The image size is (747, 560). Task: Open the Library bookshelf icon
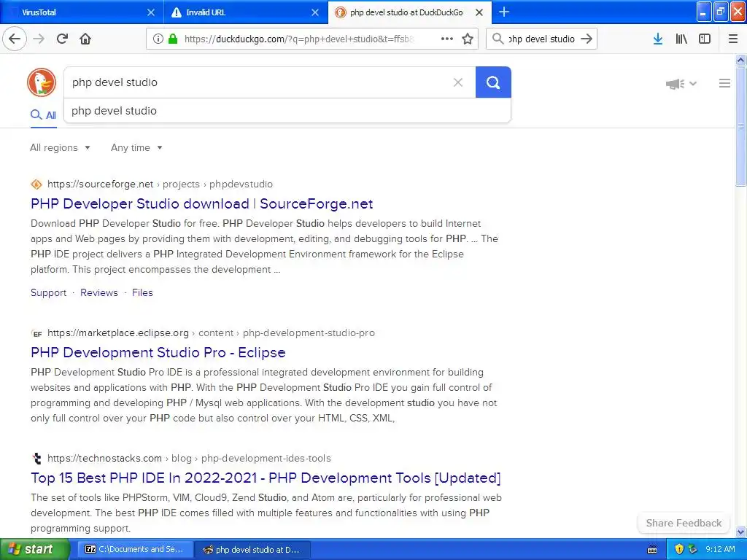(x=681, y=39)
